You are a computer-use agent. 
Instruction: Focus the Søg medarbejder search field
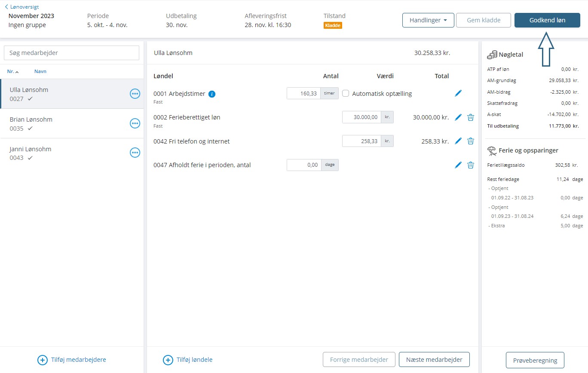coord(71,53)
